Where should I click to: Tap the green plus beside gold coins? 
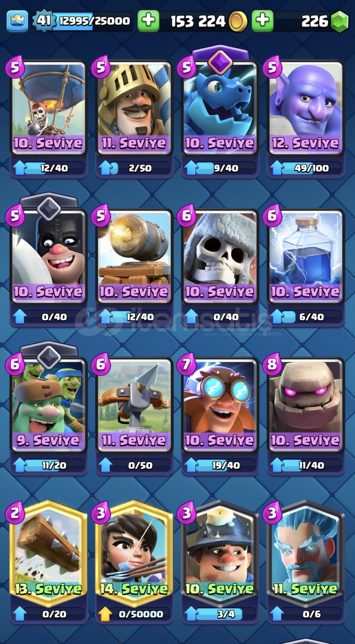click(x=148, y=21)
